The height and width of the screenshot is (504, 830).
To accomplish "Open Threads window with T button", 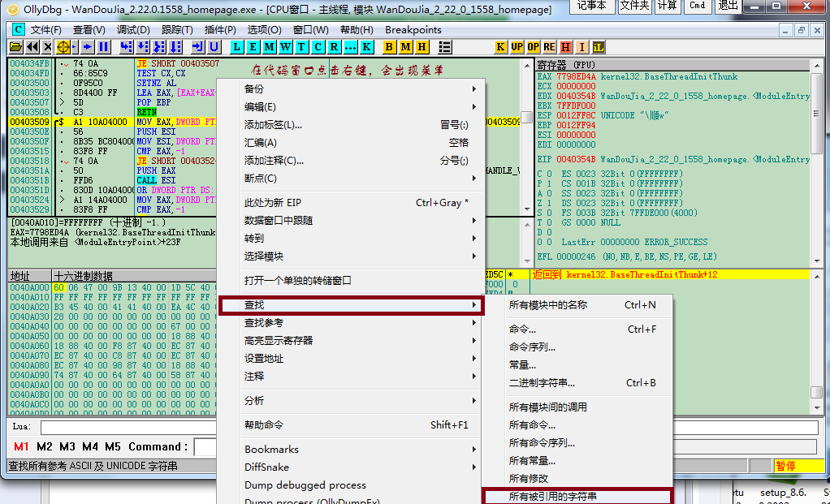I will click(x=302, y=47).
